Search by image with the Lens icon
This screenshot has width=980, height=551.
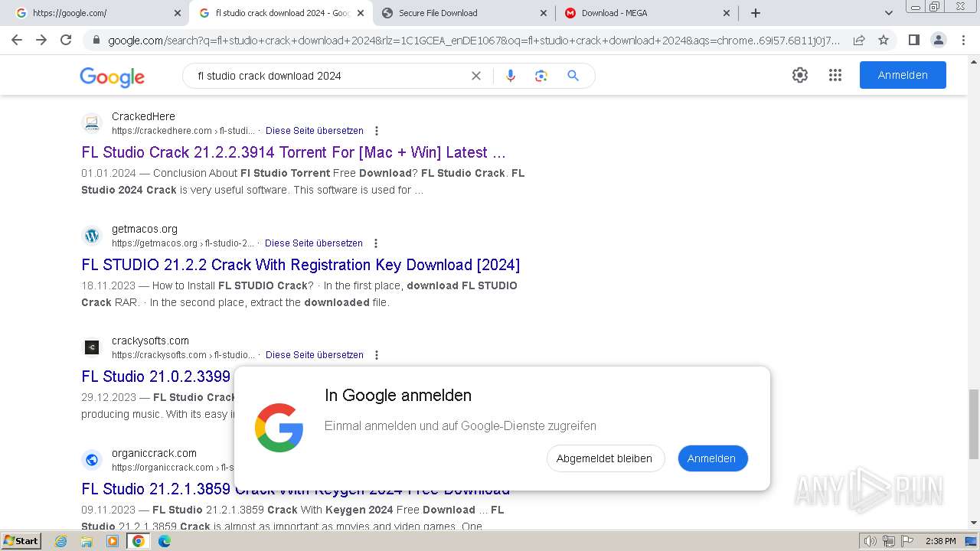pyautogui.click(x=541, y=76)
